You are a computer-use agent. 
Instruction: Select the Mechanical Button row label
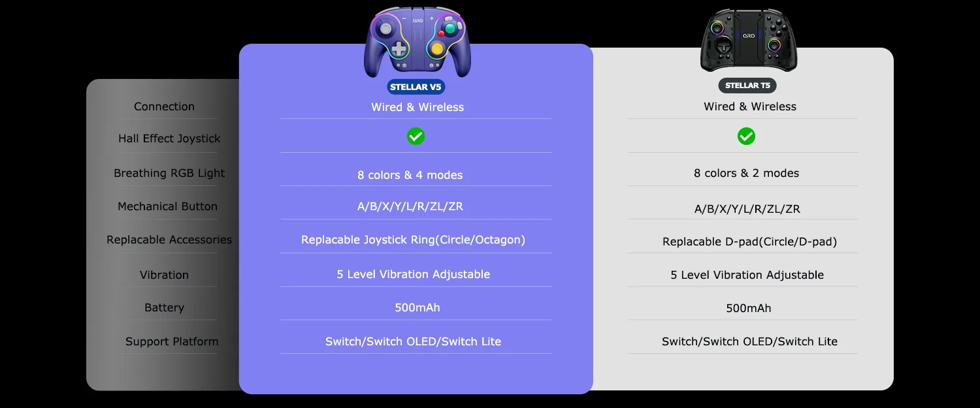(x=167, y=206)
